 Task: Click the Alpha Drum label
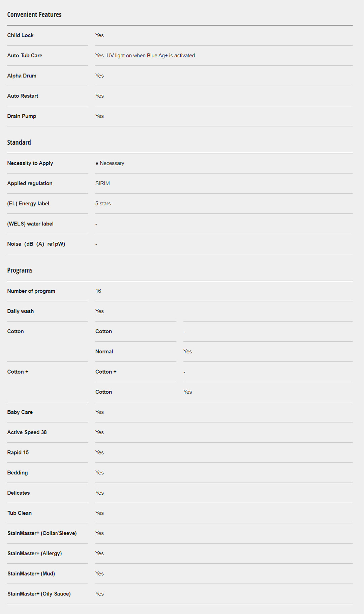pyautogui.click(x=22, y=76)
